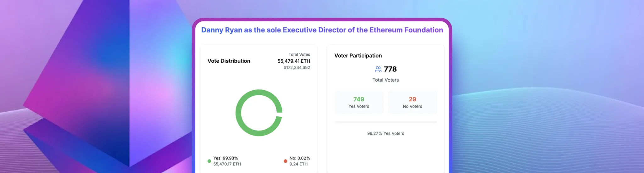This screenshot has width=644, height=173.
Task: Click the Total Votes label
Action: pos(299,55)
